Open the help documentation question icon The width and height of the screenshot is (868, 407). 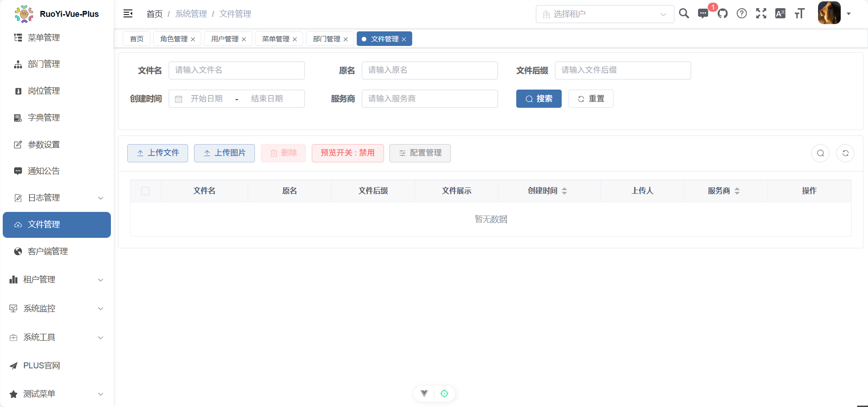[x=742, y=14]
